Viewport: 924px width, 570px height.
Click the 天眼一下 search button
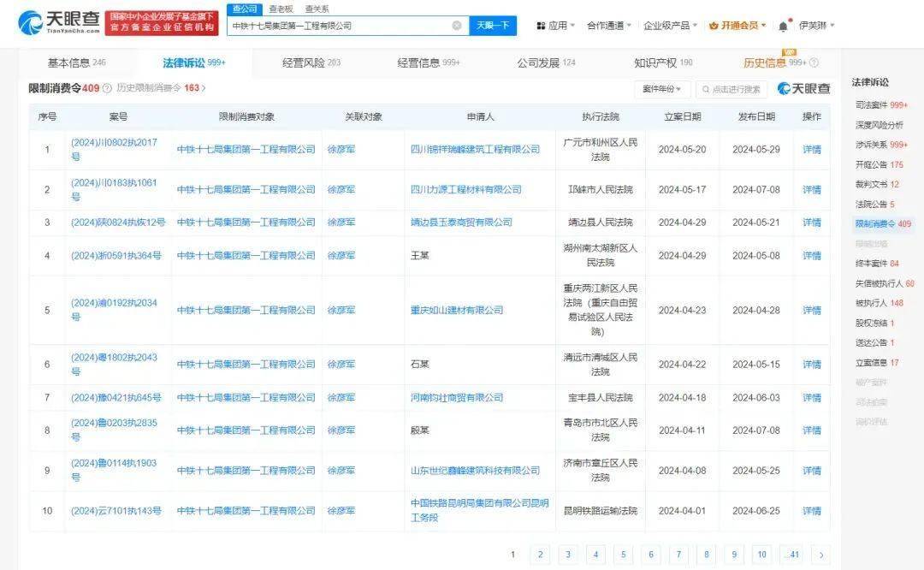493,26
